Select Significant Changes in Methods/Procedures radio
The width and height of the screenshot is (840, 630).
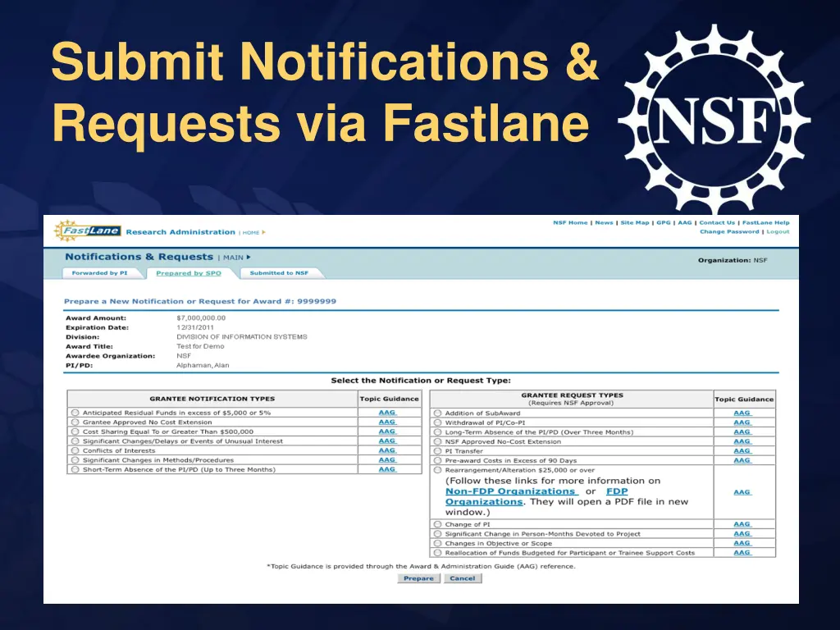(x=75, y=460)
